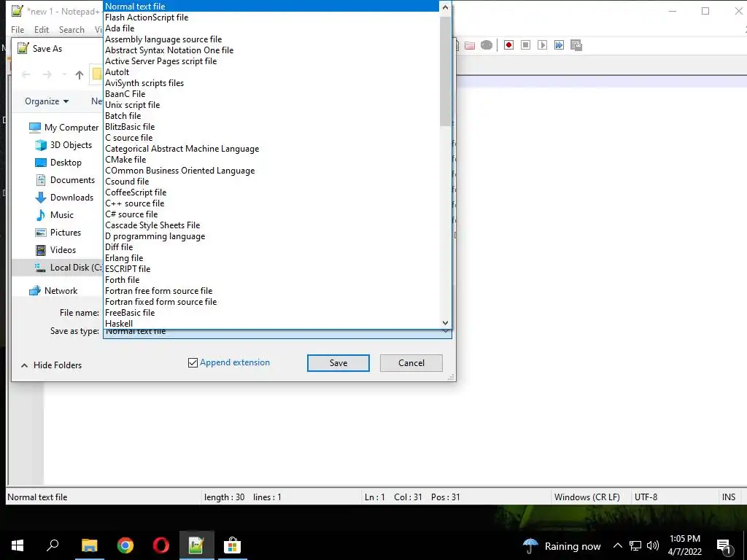Click the Start Recording macro icon

(508, 45)
